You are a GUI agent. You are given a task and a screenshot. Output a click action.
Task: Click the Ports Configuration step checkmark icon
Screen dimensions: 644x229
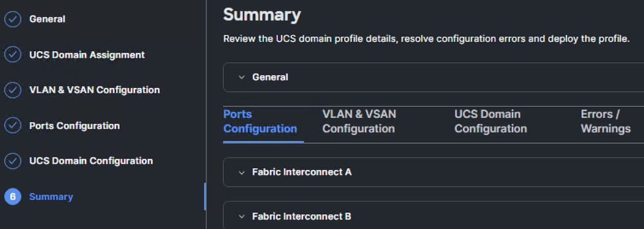(13, 126)
